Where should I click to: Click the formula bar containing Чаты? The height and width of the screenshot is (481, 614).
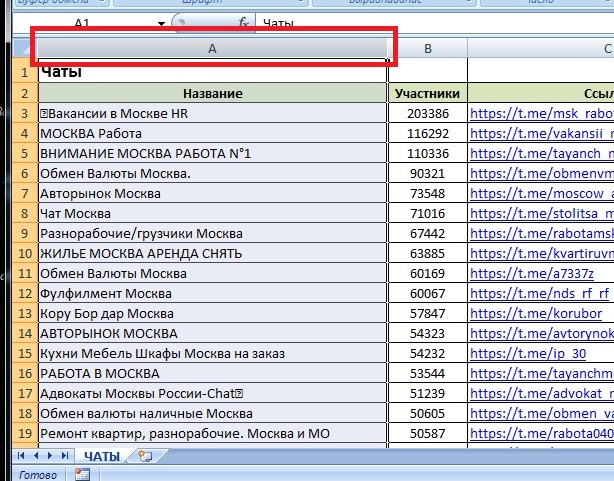click(x=435, y=23)
